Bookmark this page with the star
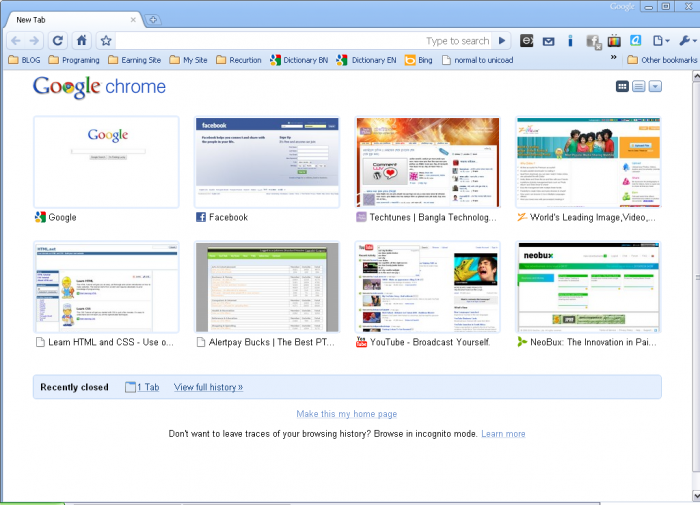Image resolution: width=700 pixels, height=505 pixels. [106, 41]
